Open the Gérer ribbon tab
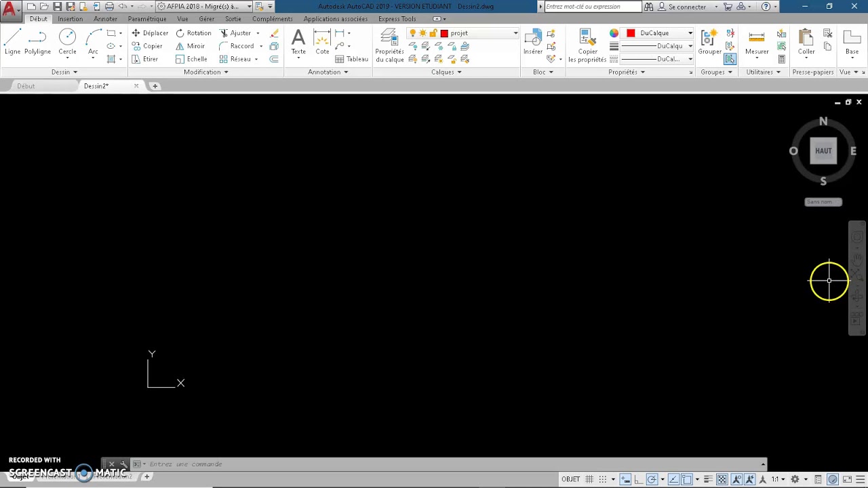 (x=207, y=19)
